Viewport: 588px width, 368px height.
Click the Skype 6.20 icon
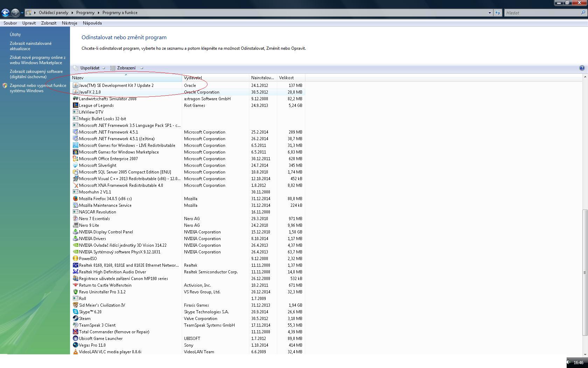click(75, 312)
